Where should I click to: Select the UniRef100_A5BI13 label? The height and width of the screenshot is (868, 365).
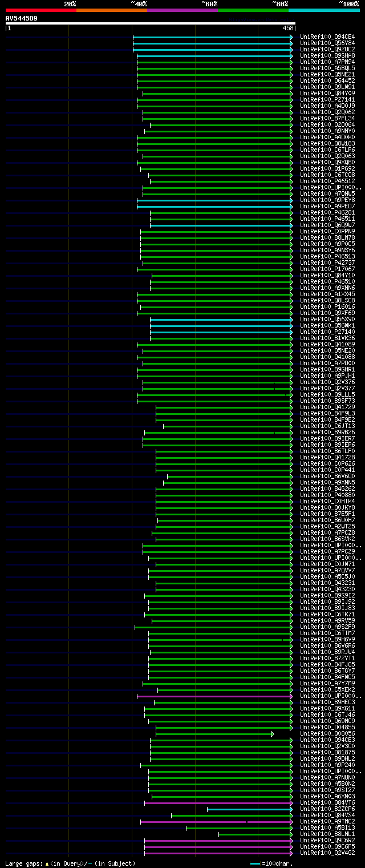click(327, 828)
